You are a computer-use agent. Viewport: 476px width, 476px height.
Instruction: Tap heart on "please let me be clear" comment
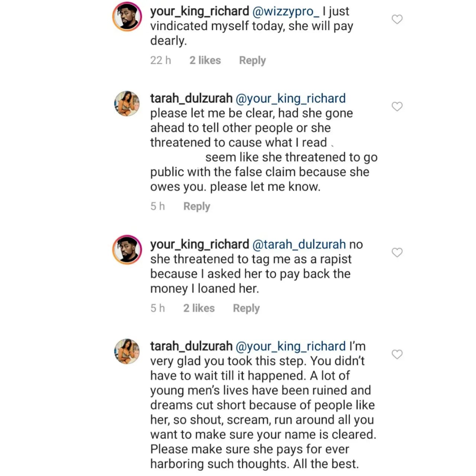[397, 106]
